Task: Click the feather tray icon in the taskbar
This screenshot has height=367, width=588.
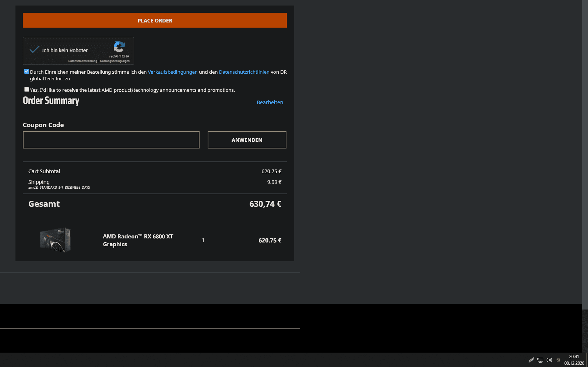Action: (531, 360)
